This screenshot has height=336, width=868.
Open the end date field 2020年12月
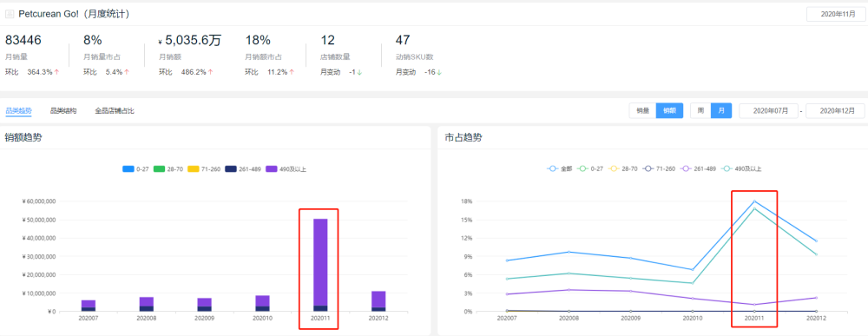835,111
